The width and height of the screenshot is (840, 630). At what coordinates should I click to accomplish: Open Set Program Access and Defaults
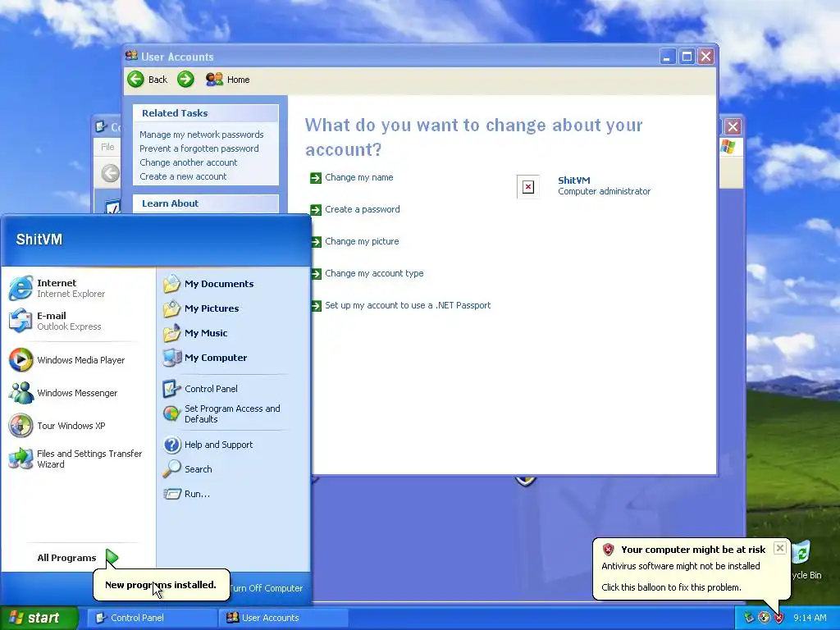click(232, 413)
